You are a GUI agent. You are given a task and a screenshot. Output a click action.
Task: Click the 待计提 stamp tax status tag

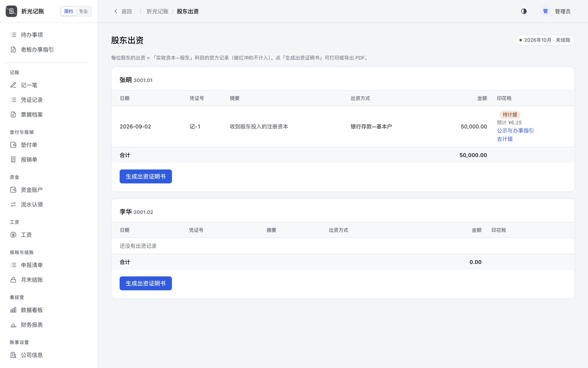[x=510, y=115]
